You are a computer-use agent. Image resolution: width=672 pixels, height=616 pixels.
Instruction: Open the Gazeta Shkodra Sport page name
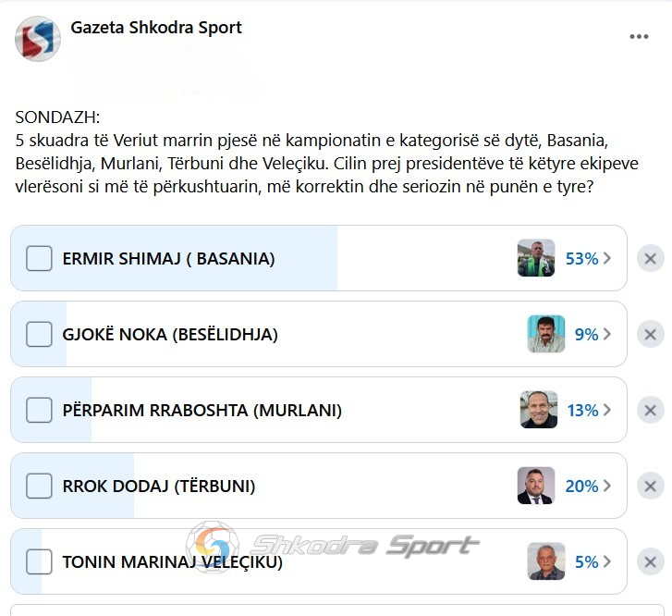click(156, 28)
